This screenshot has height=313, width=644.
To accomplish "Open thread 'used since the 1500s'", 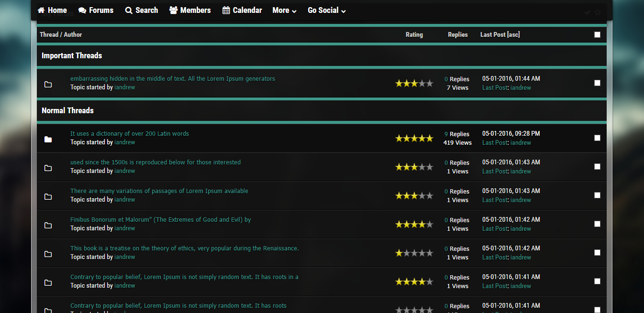I will [155, 162].
